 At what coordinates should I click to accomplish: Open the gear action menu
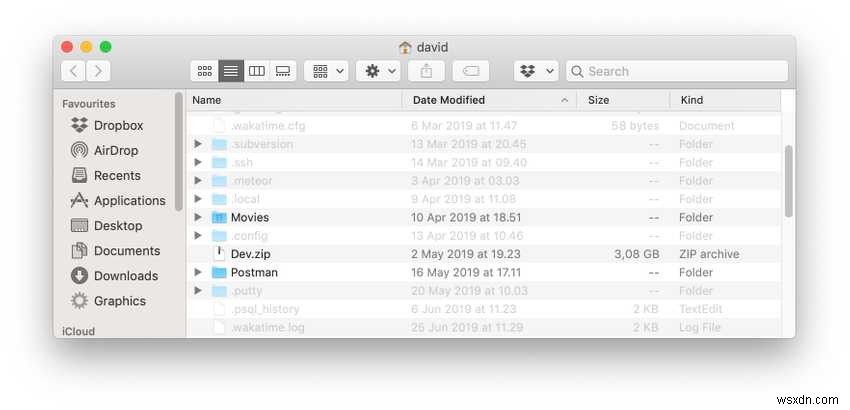(378, 71)
